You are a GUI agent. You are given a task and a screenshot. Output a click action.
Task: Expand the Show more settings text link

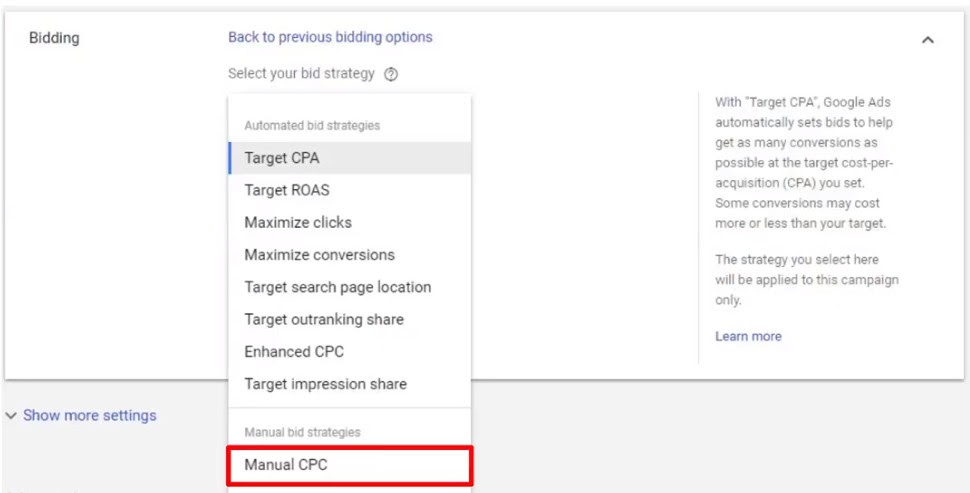pos(90,416)
